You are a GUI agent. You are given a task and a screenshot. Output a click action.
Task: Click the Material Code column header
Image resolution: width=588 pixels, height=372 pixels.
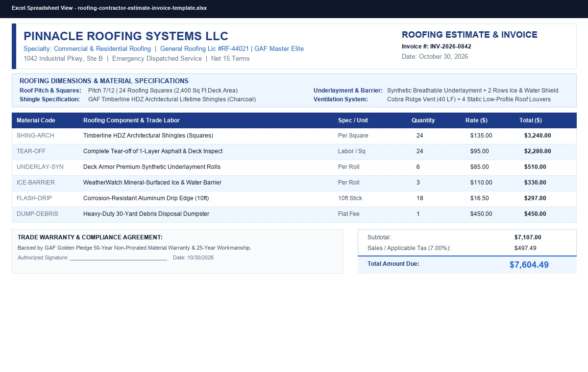(x=36, y=120)
